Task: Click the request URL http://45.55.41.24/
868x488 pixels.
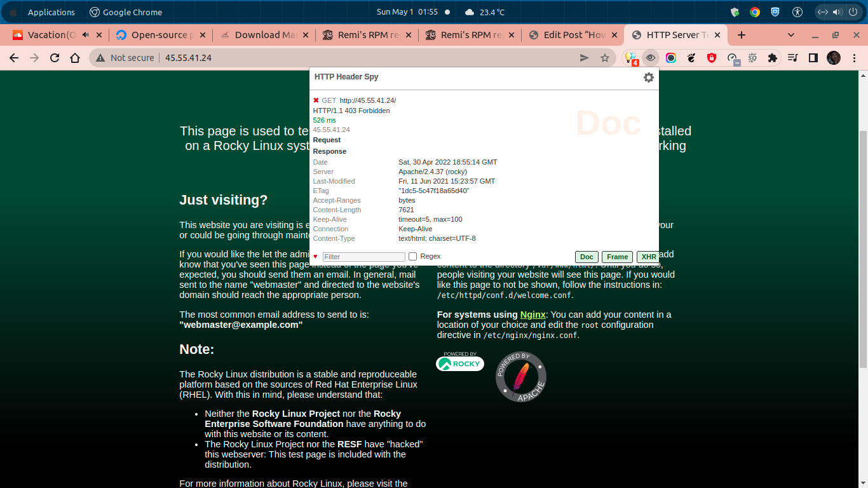Action: [x=368, y=100]
